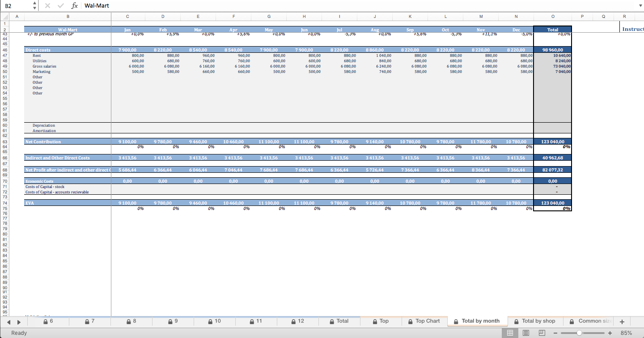The width and height of the screenshot is (644, 338).
Task: Click Indirect and Other Direct Costs label
Action: coord(57,158)
